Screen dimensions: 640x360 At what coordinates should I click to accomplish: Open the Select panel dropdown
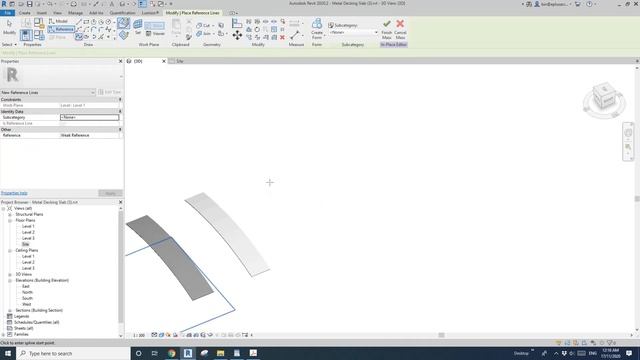pos(9,44)
